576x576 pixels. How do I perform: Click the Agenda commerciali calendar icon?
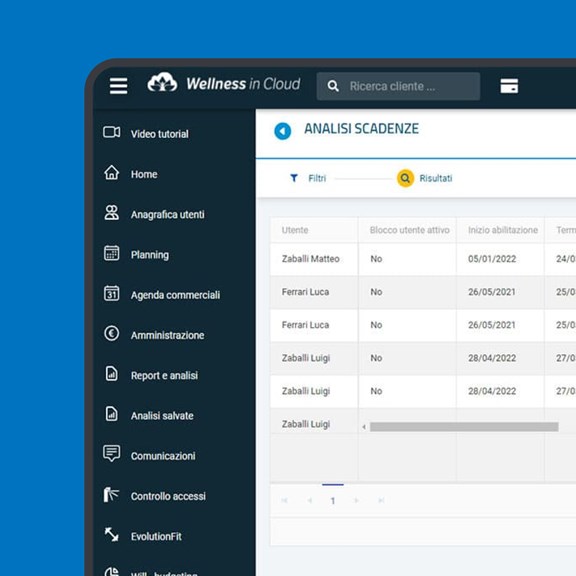pyautogui.click(x=111, y=293)
